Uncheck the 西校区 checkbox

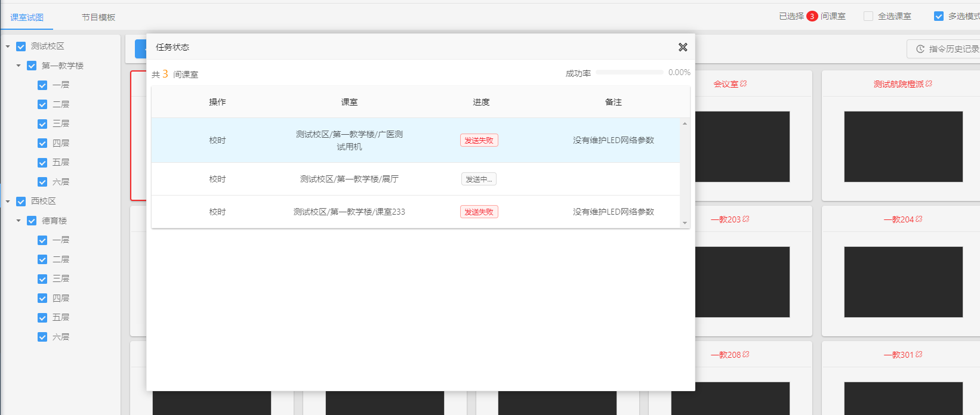(x=21, y=202)
